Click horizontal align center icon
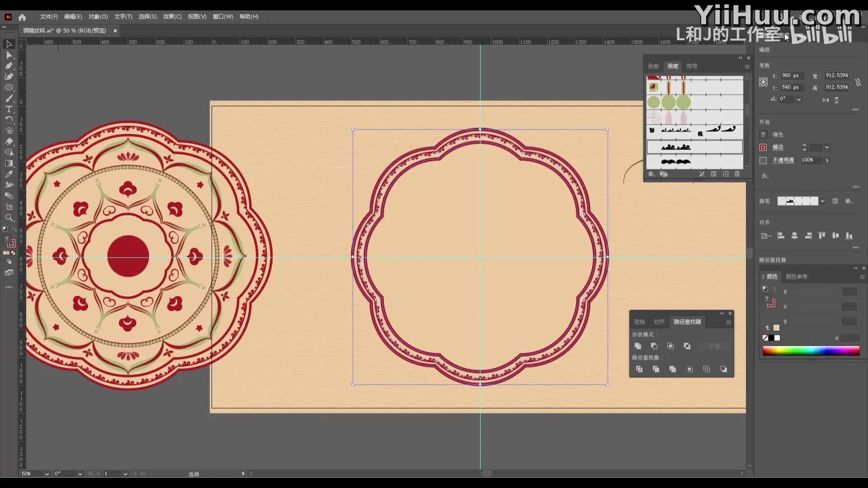 coord(794,236)
